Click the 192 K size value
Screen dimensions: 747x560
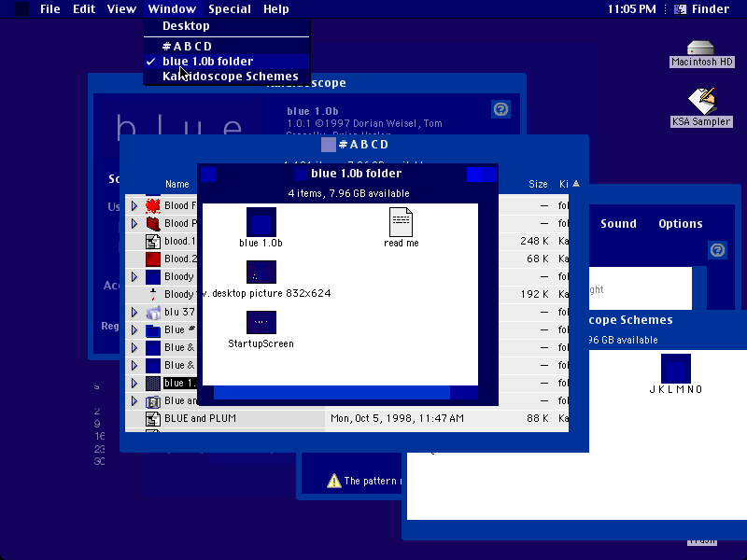click(x=534, y=294)
